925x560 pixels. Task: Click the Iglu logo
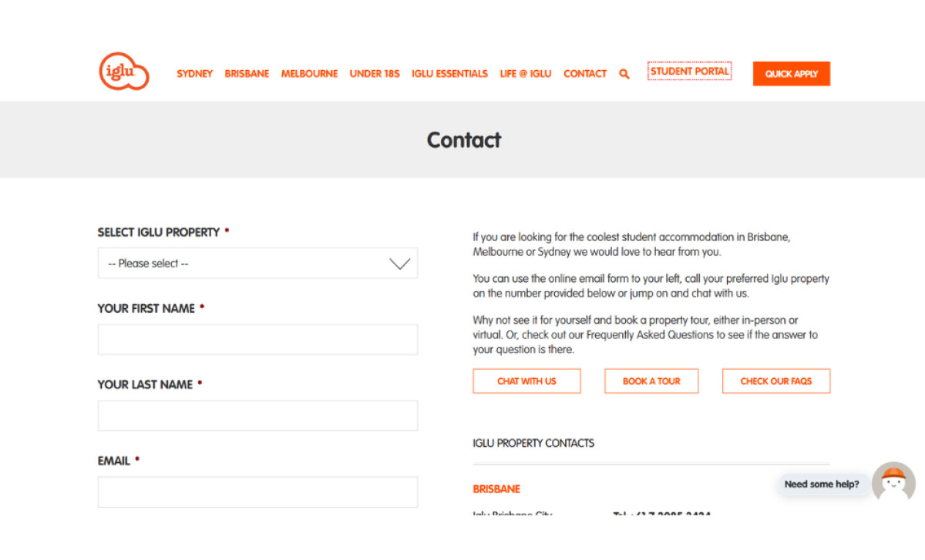(123, 71)
